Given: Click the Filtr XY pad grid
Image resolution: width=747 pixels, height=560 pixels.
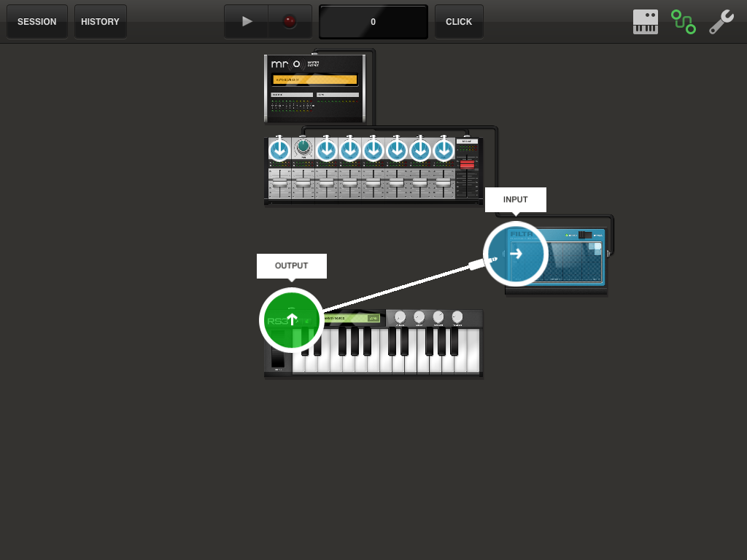Looking at the screenshot, I should (x=557, y=261).
